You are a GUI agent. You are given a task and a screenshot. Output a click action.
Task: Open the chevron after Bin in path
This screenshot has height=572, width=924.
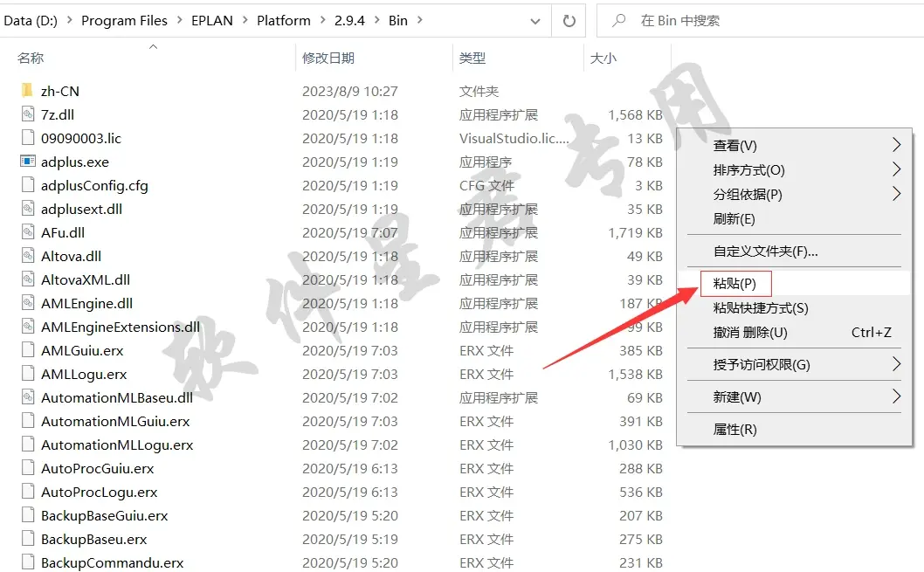coord(419,20)
